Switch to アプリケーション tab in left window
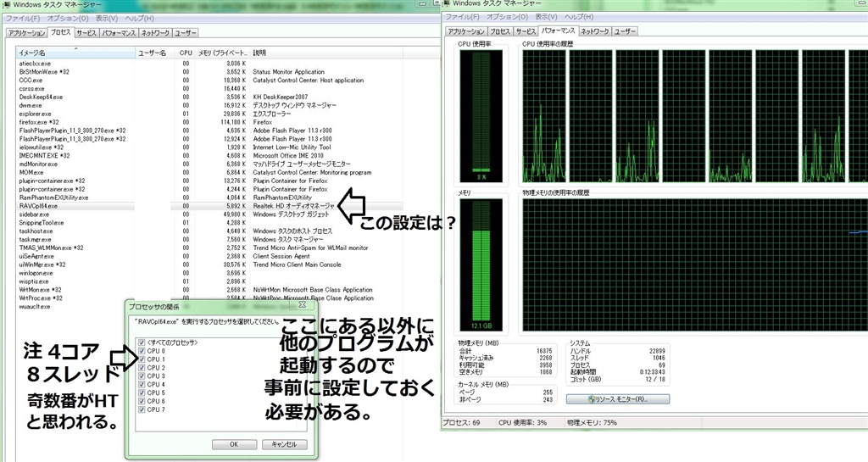This screenshot has width=868, height=462. coord(26,33)
